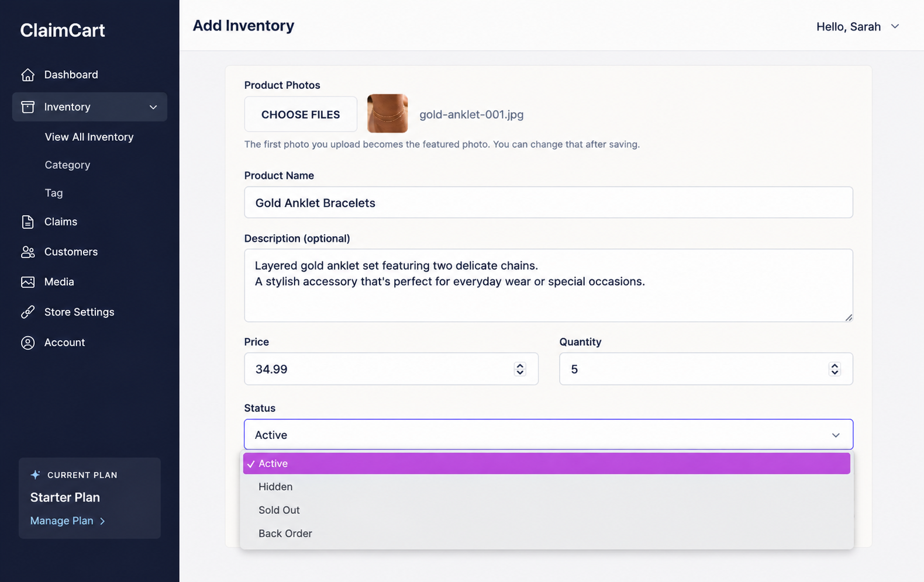Click the gold anklet photo thumbnail
The height and width of the screenshot is (582, 924).
(x=387, y=113)
